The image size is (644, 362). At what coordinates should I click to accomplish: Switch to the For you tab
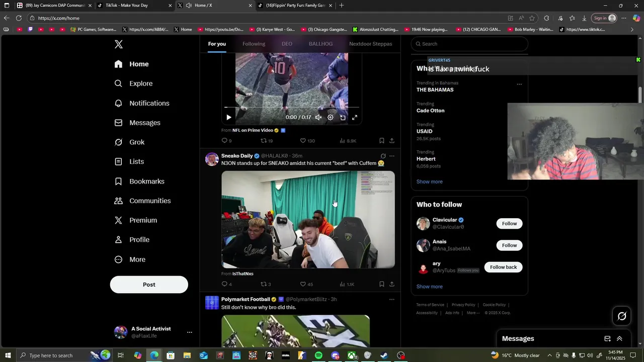click(x=217, y=44)
